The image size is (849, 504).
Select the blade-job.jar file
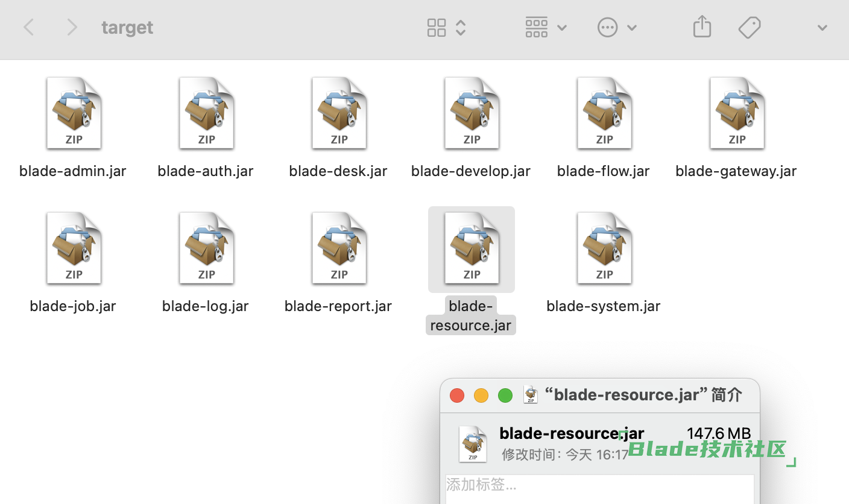coord(74,248)
